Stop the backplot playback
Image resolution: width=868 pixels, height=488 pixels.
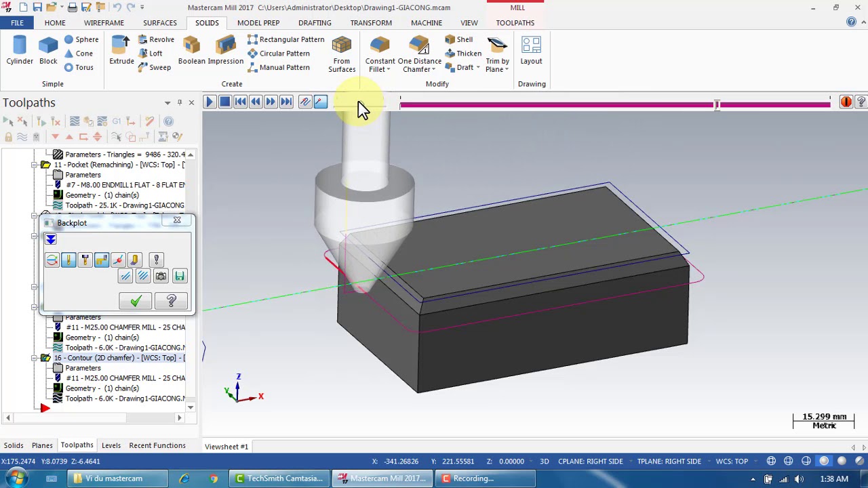[x=224, y=102]
